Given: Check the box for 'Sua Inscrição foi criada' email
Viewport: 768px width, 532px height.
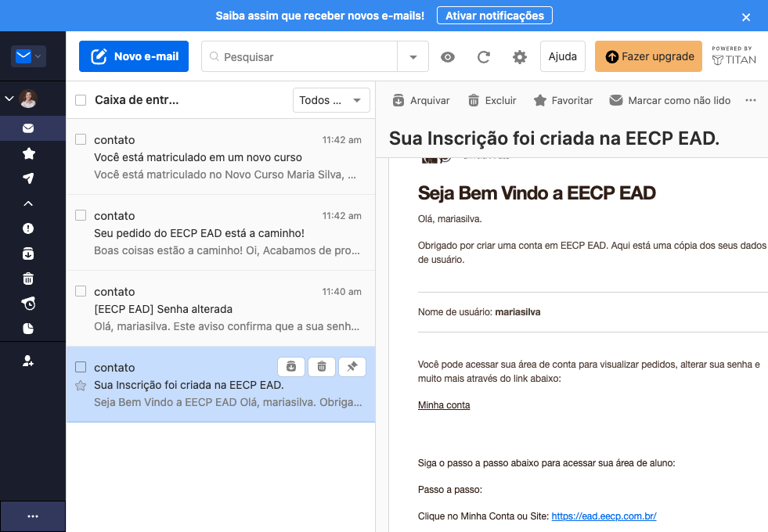Looking at the screenshot, I should point(81,367).
